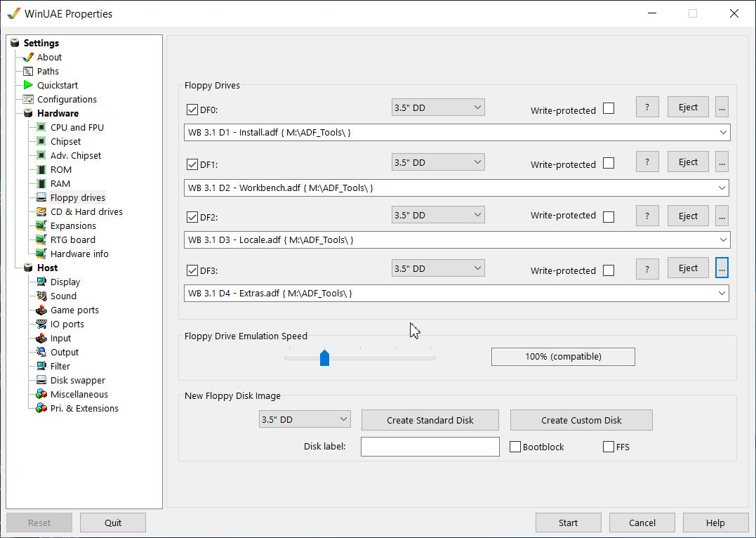Open the Host section in the tree
This screenshot has height=538, width=756.
click(47, 268)
